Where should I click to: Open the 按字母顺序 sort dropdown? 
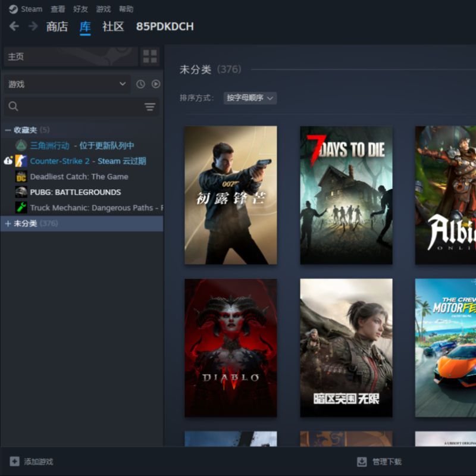[x=250, y=98]
